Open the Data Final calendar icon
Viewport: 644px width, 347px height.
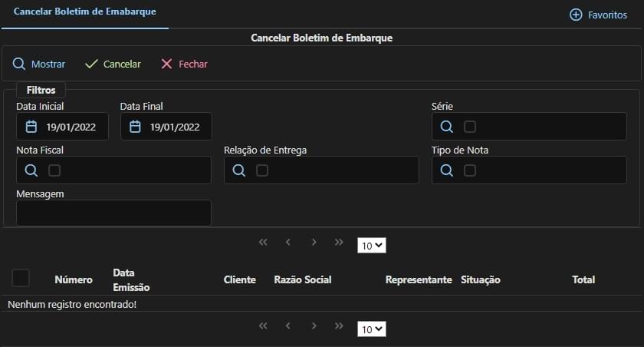click(135, 127)
